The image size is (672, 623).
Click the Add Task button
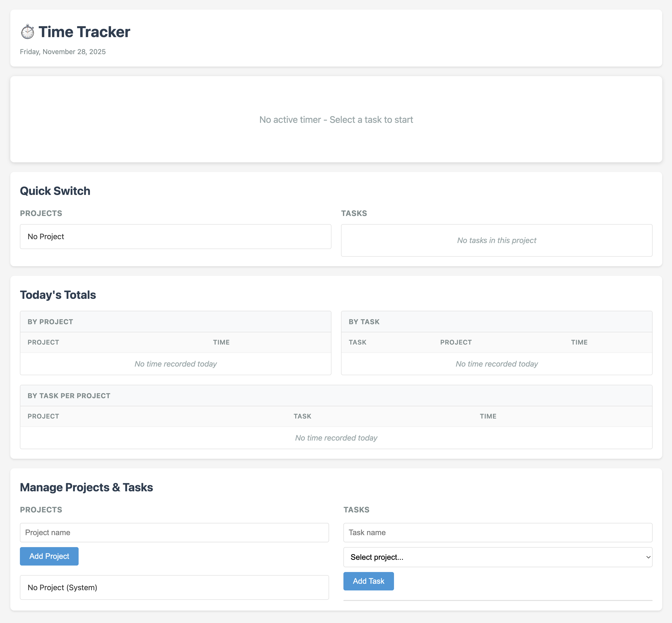(368, 581)
